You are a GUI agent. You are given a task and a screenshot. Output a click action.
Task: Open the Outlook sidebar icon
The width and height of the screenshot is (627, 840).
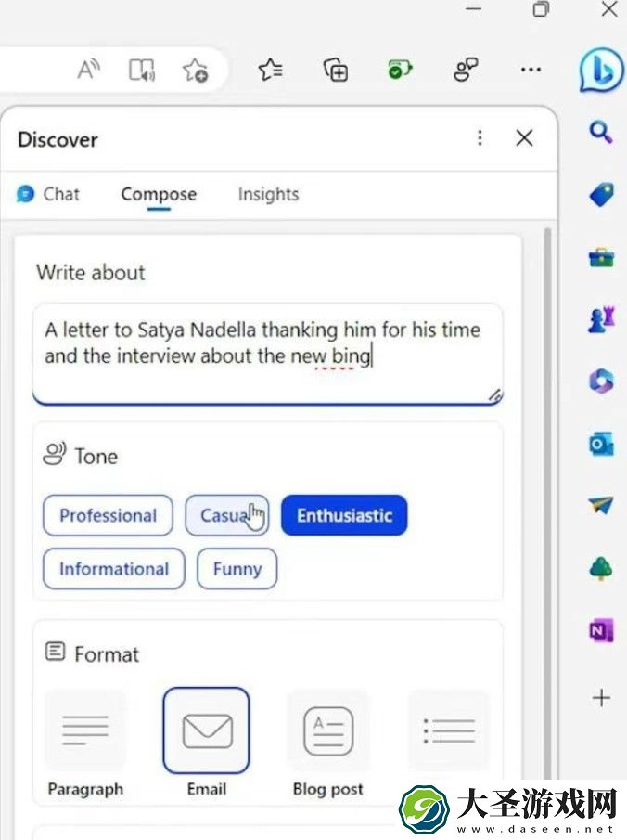601,444
